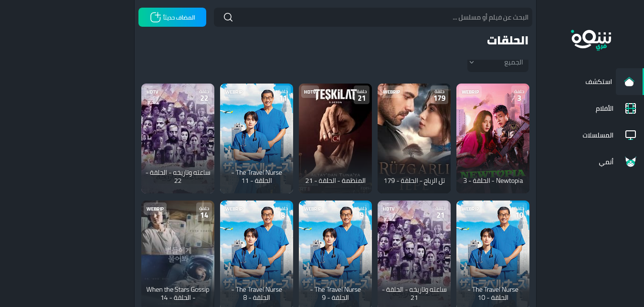Open The Travel Nurse episode 9 poster

coord(335,254)
